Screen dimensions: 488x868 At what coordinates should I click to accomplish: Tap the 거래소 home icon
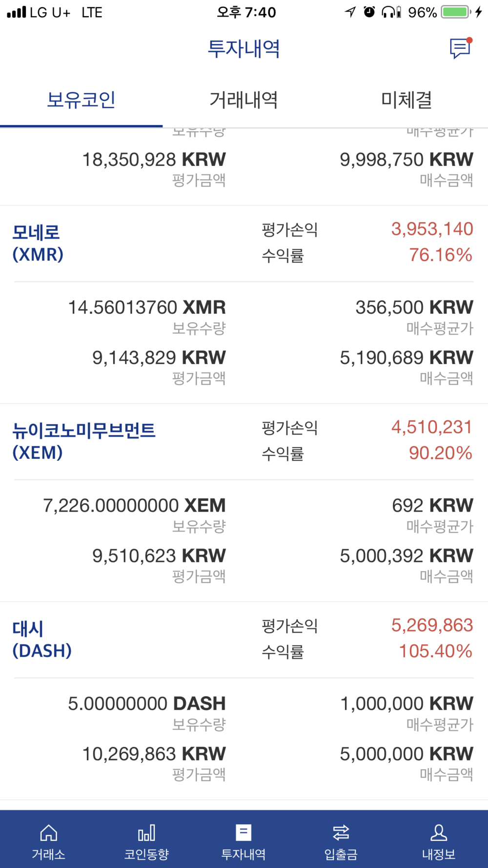pos(48,832)
